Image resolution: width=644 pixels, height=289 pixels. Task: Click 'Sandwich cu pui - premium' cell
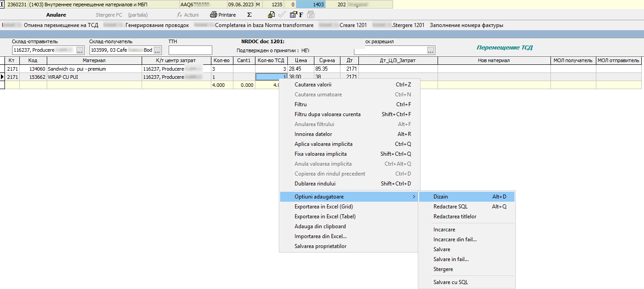coord(94,69)
